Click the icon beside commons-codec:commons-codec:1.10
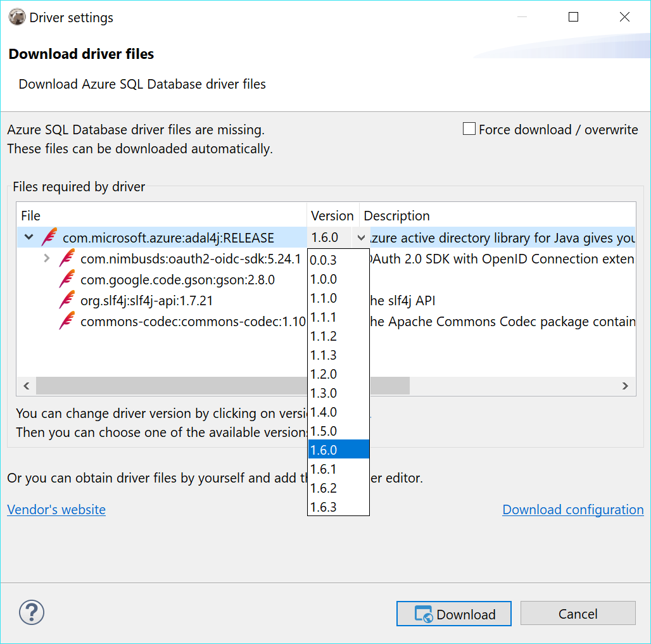The height and width of the screenshot is (644, 651). tap(66, 321)
